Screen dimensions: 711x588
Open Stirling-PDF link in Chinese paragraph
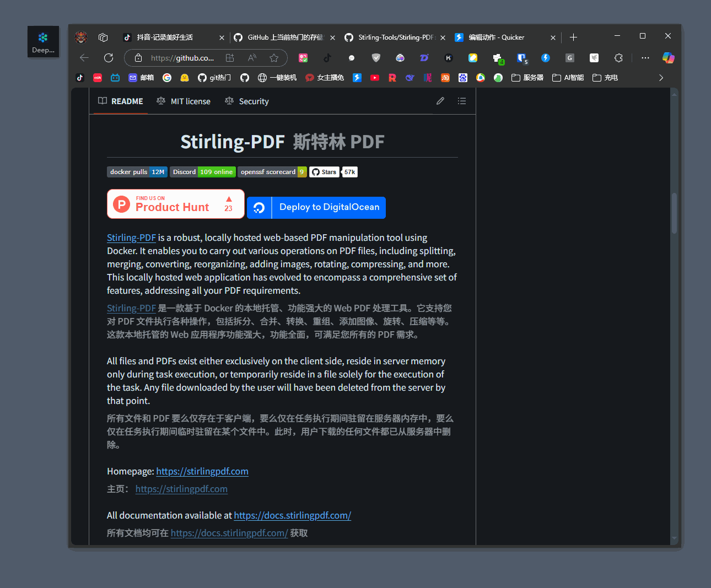coord(131,308)
